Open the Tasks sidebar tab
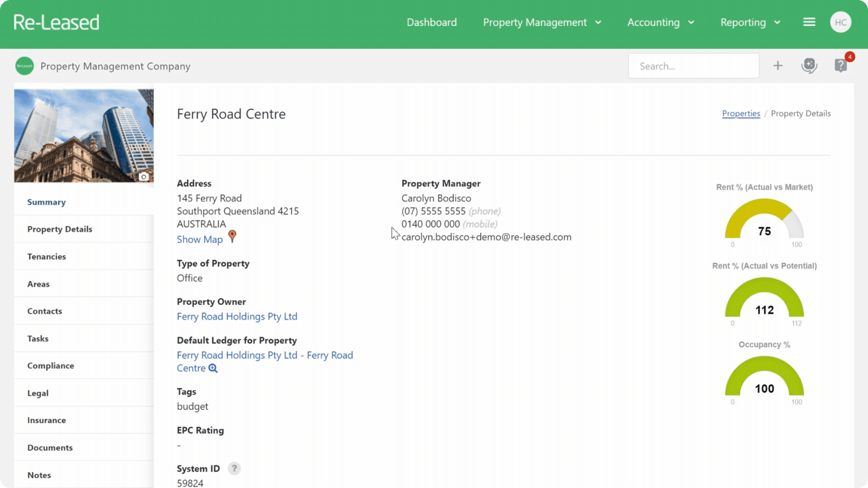The width and height of the screenshot is (868, 488). pos(84,338)
